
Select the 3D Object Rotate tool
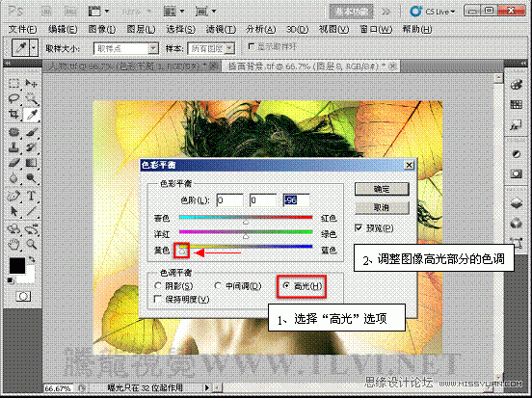(13, 229)
